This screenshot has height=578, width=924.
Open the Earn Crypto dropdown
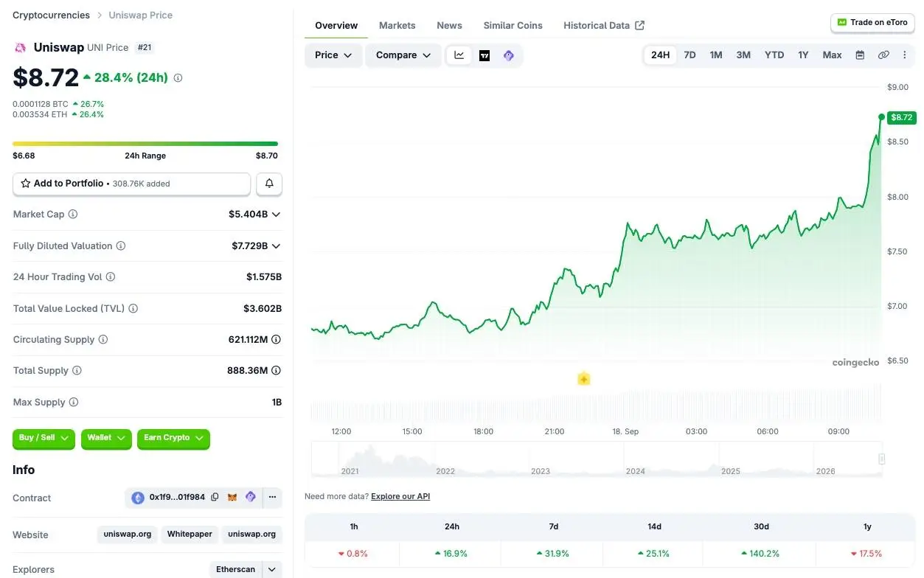[x=174, y=438]
